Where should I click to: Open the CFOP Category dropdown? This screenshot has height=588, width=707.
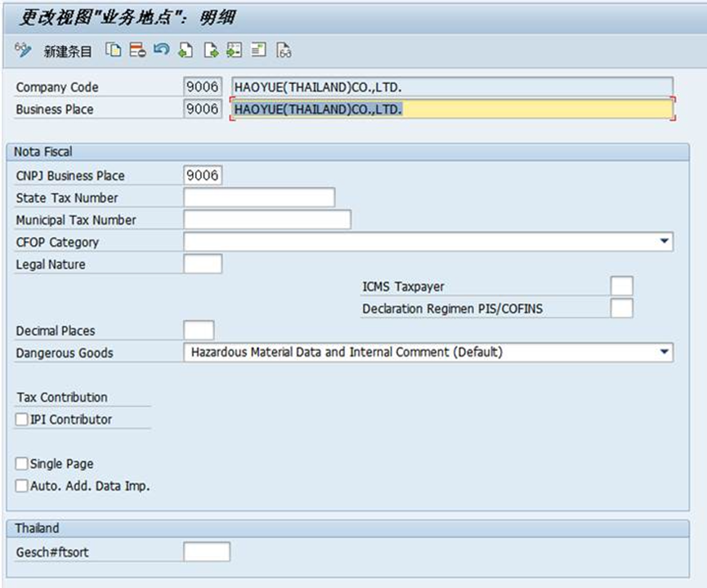(664, 241)
